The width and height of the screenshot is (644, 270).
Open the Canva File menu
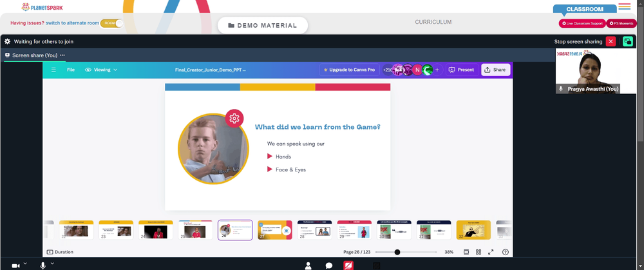(71, 70)
